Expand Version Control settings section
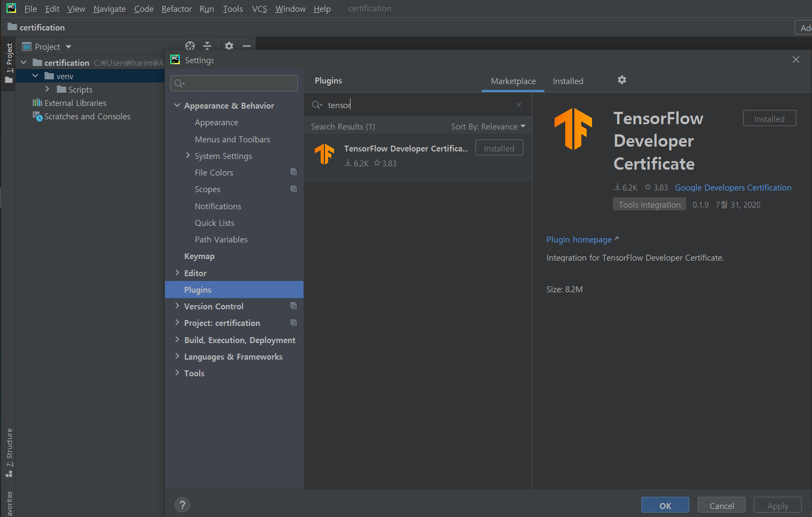 pyautogui.click(x=177, y=306)
